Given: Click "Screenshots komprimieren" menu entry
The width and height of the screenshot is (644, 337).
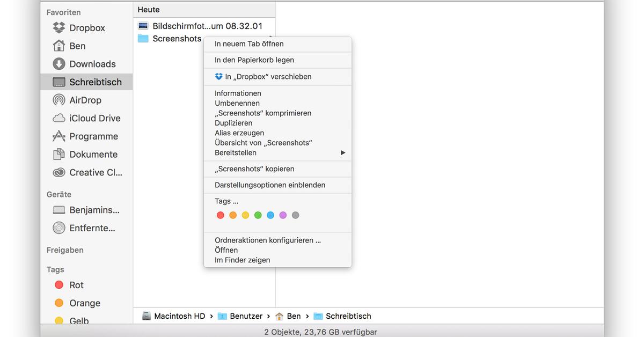Looking at the screenshot, I should pos(262,113).
